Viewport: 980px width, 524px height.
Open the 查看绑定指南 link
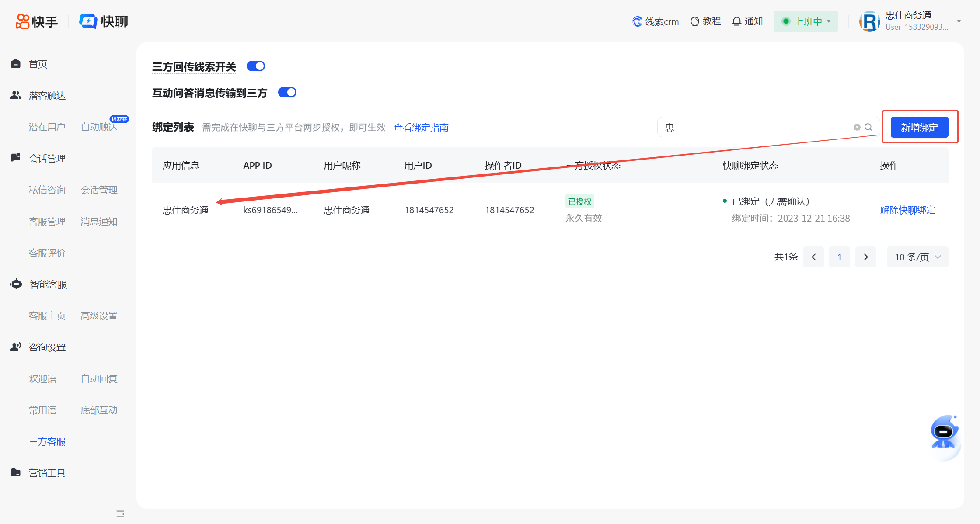pos(421,127)
